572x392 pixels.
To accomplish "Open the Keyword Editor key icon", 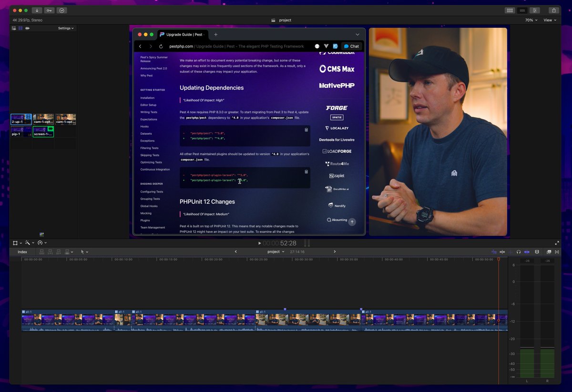I will (50, 10).
